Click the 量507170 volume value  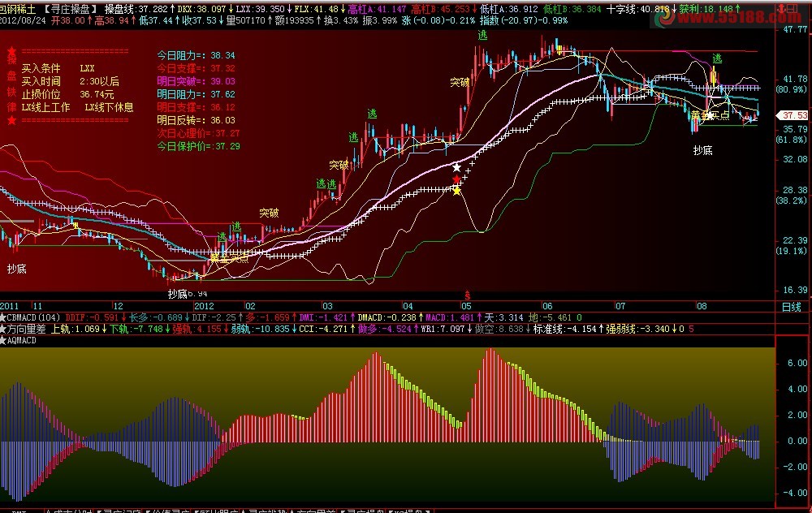click(x=245, y=20)
